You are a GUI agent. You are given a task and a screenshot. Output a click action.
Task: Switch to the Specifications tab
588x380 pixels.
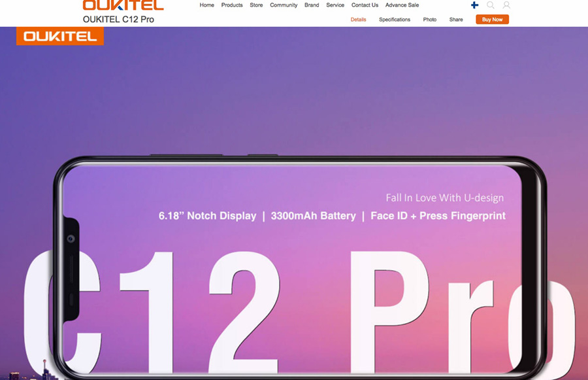tap(395, 20)
